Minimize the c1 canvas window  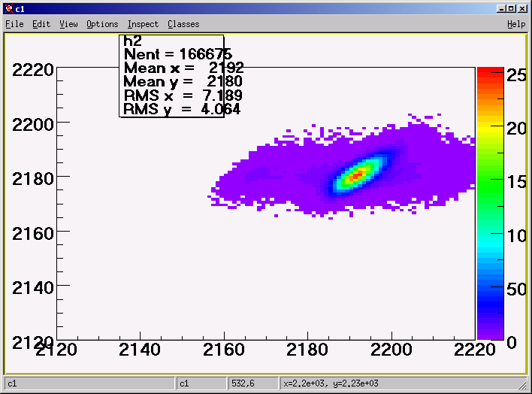click(500, 9)
